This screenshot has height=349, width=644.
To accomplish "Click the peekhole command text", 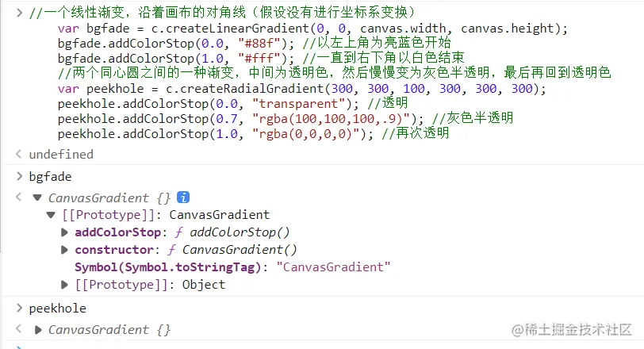I will [58, 308].
